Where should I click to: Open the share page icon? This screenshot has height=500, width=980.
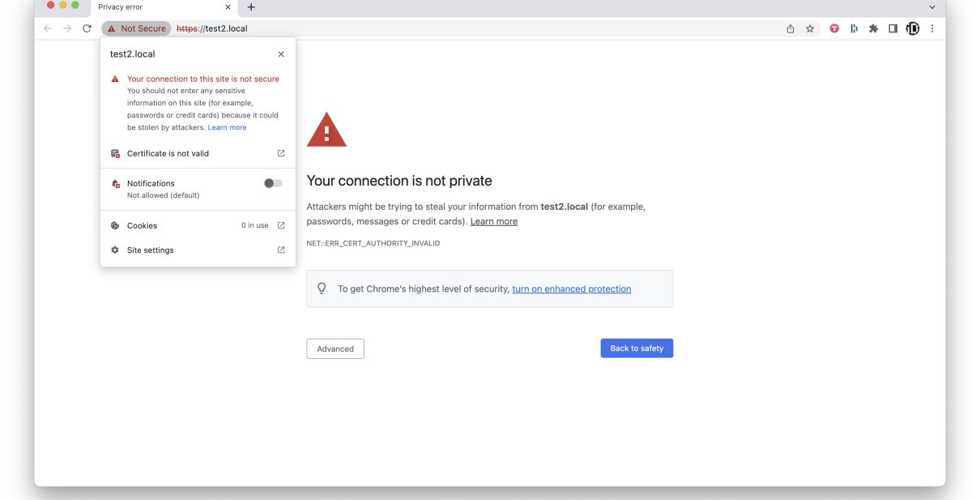tap(790, 28)
